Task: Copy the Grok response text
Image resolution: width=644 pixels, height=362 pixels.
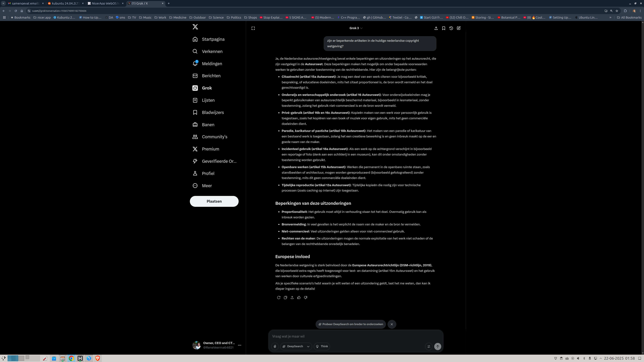Action: click(285, 297)
